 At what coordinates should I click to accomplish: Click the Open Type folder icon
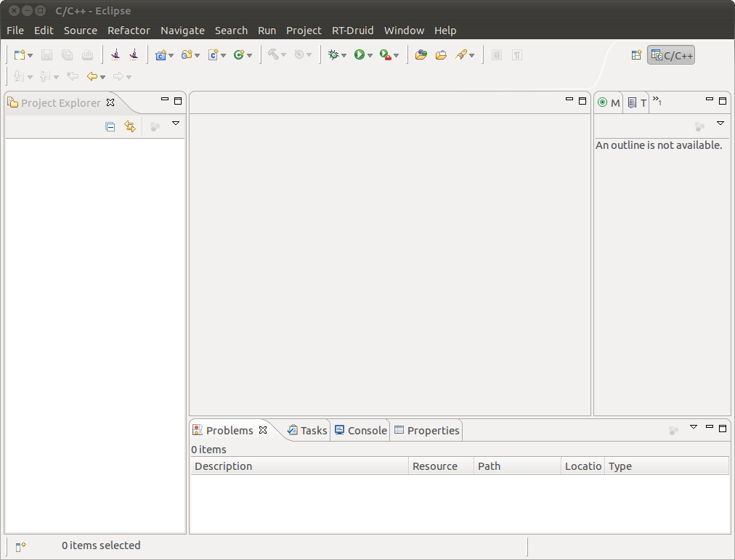coord(421,54)
